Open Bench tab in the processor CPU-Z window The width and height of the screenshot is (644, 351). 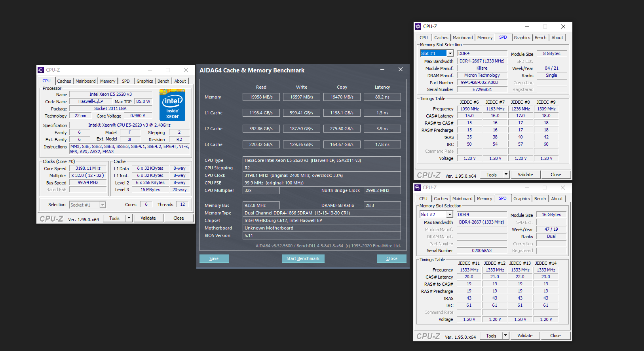coord(163,81)
